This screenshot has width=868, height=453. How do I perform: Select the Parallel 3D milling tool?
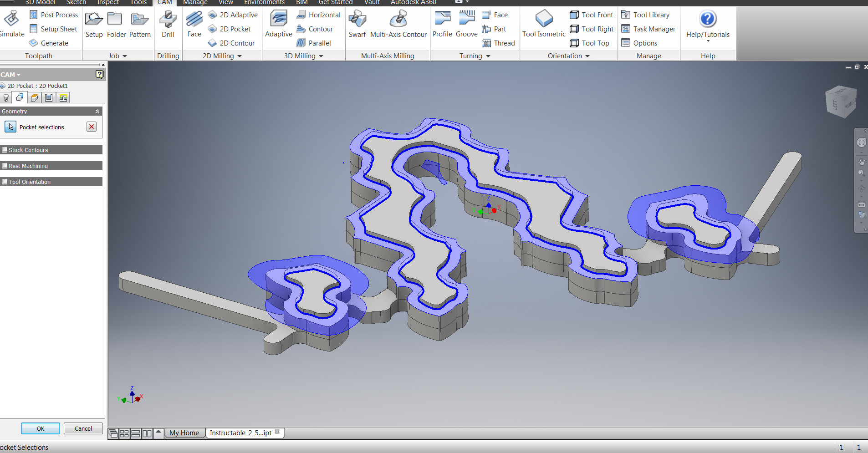tap(313, 43)
